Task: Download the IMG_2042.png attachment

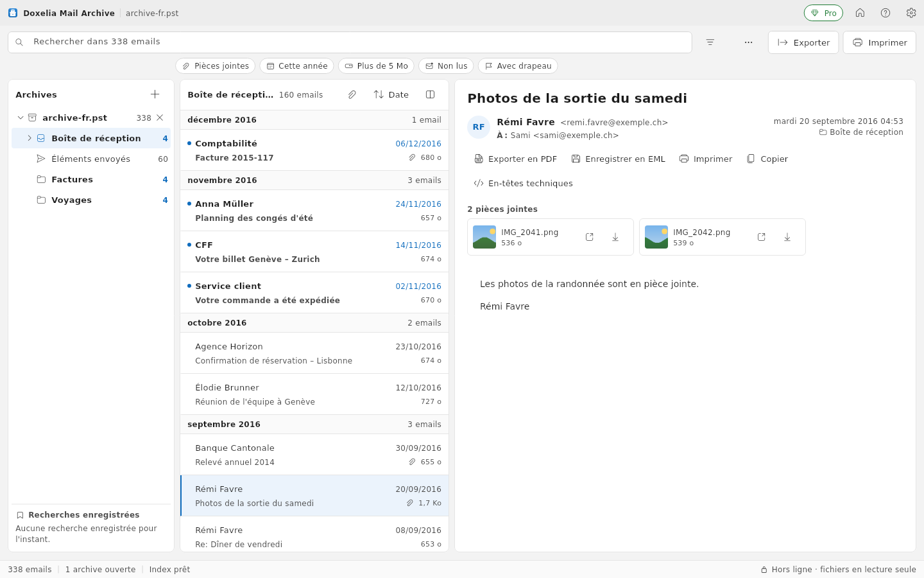Action: click(787, 237)
